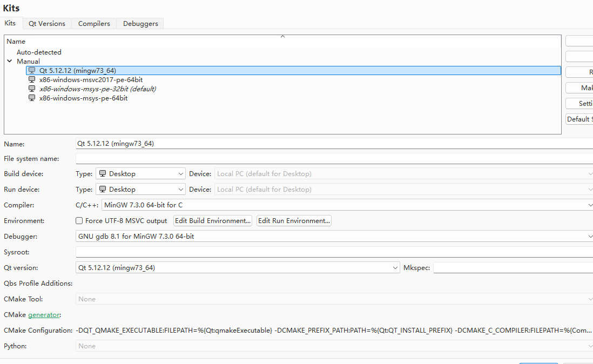Open the CMake generator link
The height and width of the screenshot is (364, 593).
click(44, 315)
